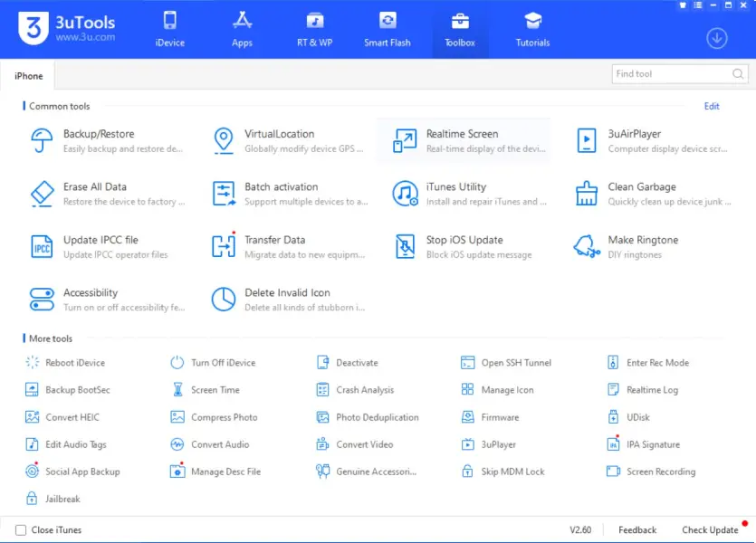Select the Stop iOS Update icon
Image resolution: width=756 pixels, height=543 pixels.
[x=405, y=247]
